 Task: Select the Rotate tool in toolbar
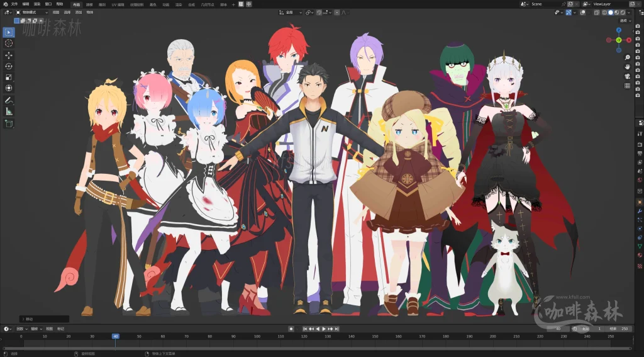coord(9,66)
